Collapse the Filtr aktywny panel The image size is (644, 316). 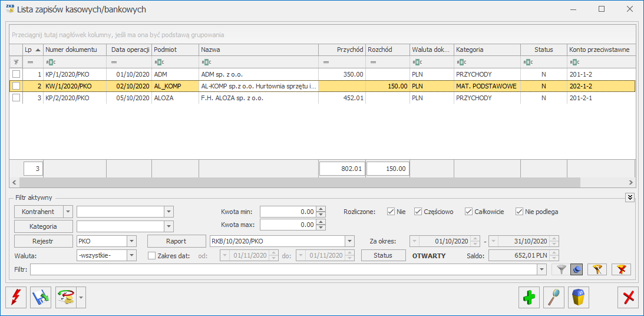[630, 197]
